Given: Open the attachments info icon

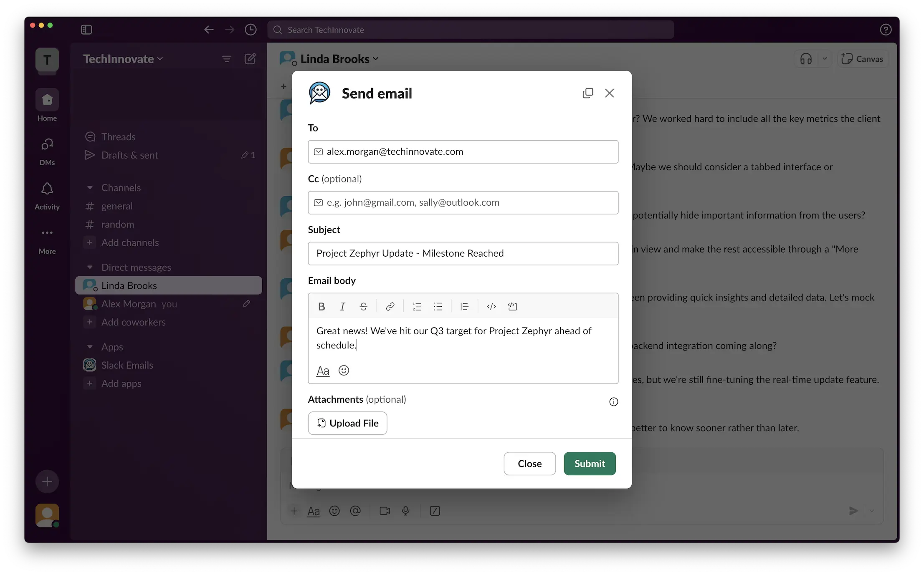Looking at the screenshot, I should point(613,402).
